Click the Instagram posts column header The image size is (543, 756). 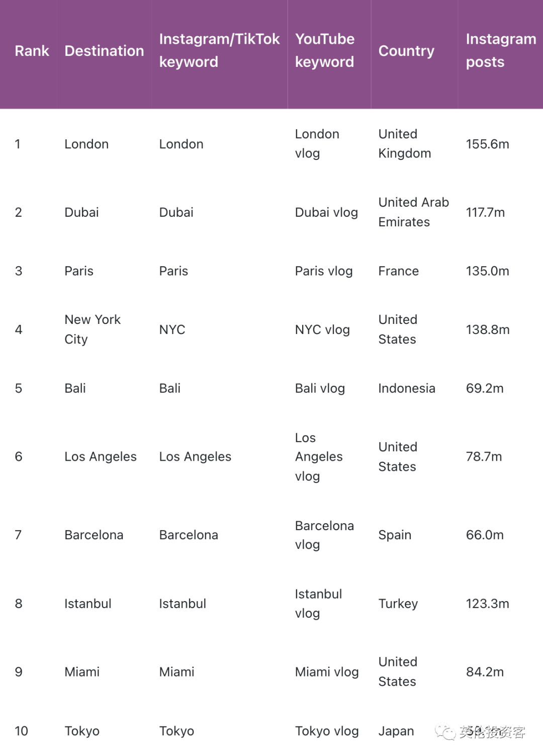coord(501,50)
